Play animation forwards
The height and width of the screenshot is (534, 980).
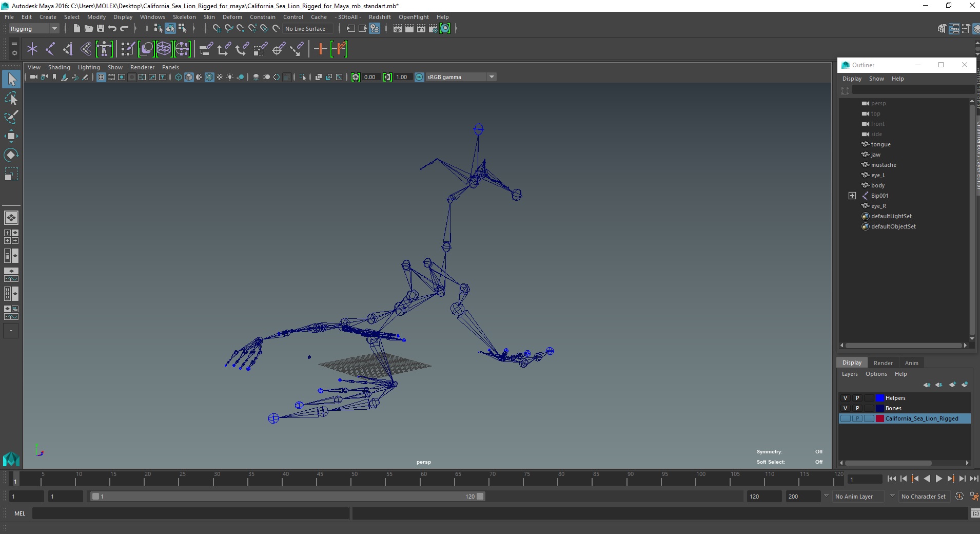(x=938, y=479)
